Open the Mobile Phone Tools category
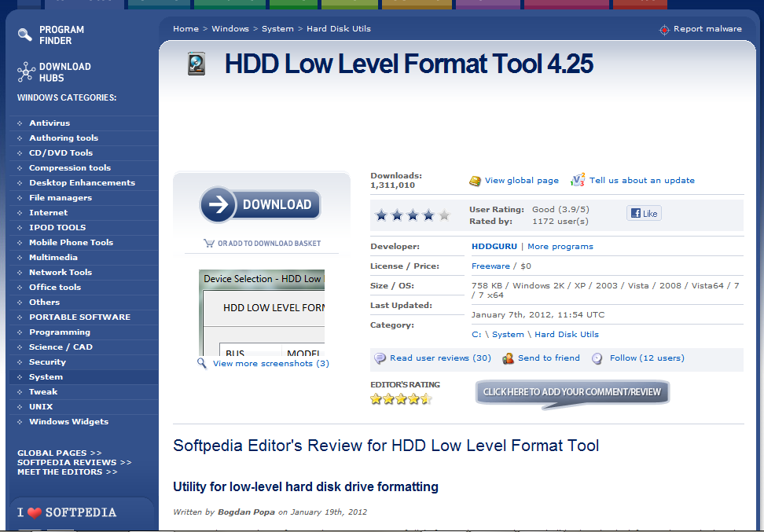Image resolution: width=764 pixels, height=532 pixels. [71, 243]
